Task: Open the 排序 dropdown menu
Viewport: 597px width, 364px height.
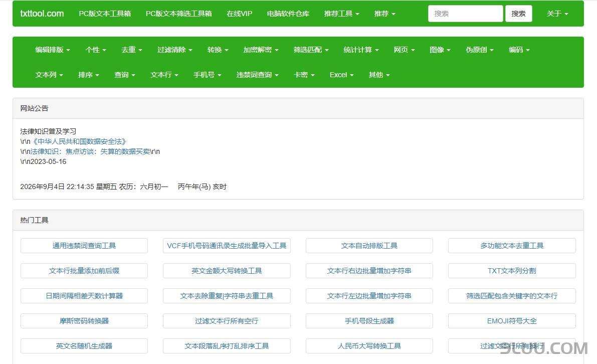Action: pos(89,75)
